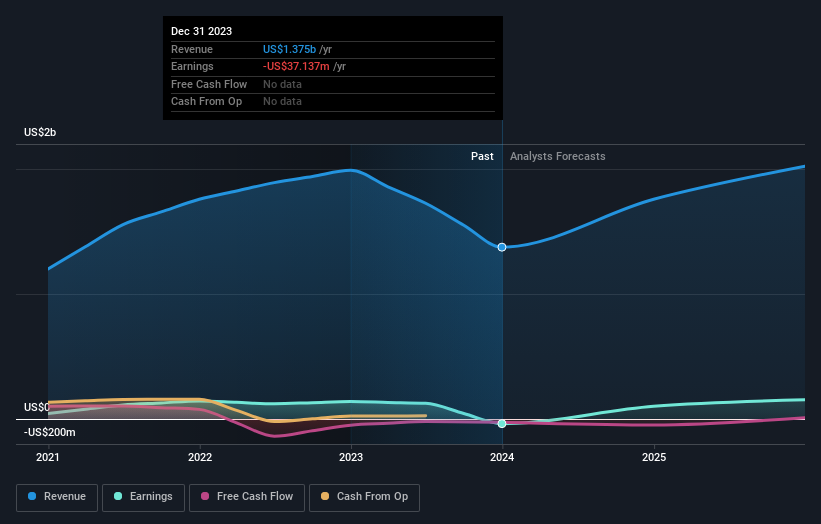
Task: Toggle the Revenue legend button
Action: (x=57, y=497)
